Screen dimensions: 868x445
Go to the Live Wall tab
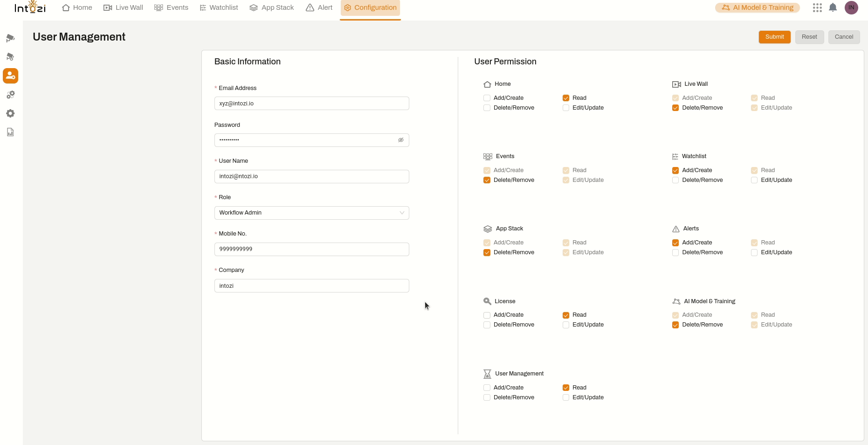[x=123, y=7]
